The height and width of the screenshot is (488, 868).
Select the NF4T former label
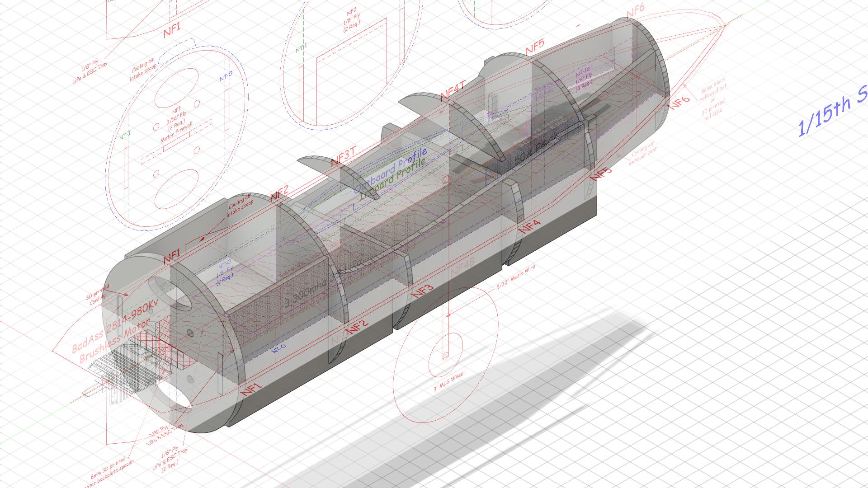coord(453,91)
